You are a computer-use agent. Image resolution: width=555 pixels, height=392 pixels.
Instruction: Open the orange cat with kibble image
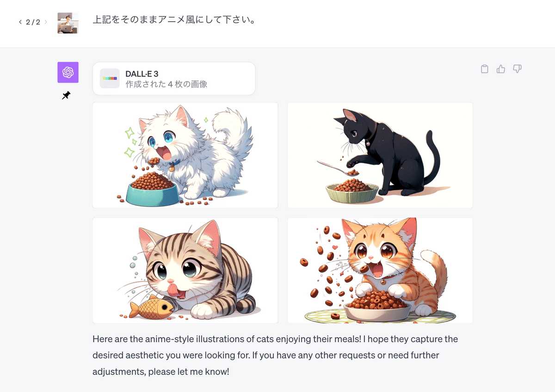tap(380, 270)
